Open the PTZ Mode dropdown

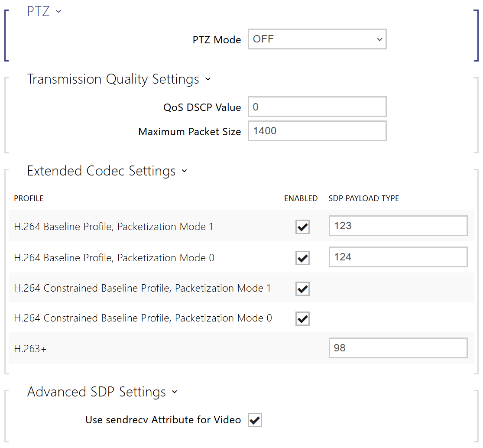[317, 39]
